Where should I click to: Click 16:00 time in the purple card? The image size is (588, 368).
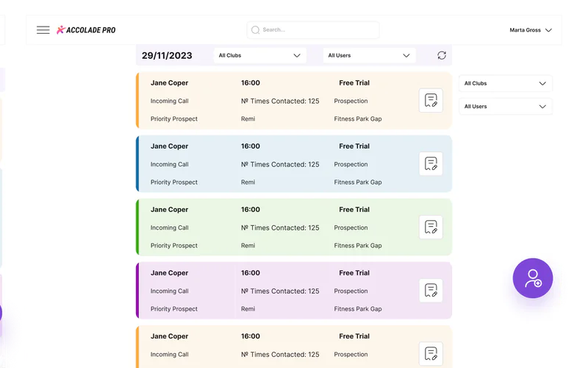(251, 273)
